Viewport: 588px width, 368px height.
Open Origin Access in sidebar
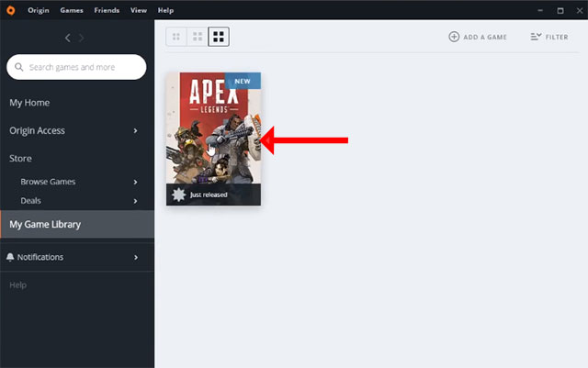37,130
